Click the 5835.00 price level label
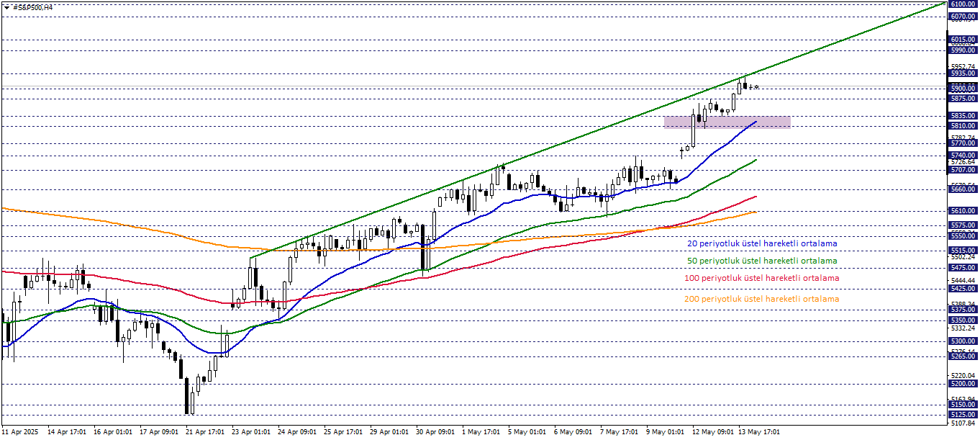Viewport: 980px width, 440px height. point(963,115)
